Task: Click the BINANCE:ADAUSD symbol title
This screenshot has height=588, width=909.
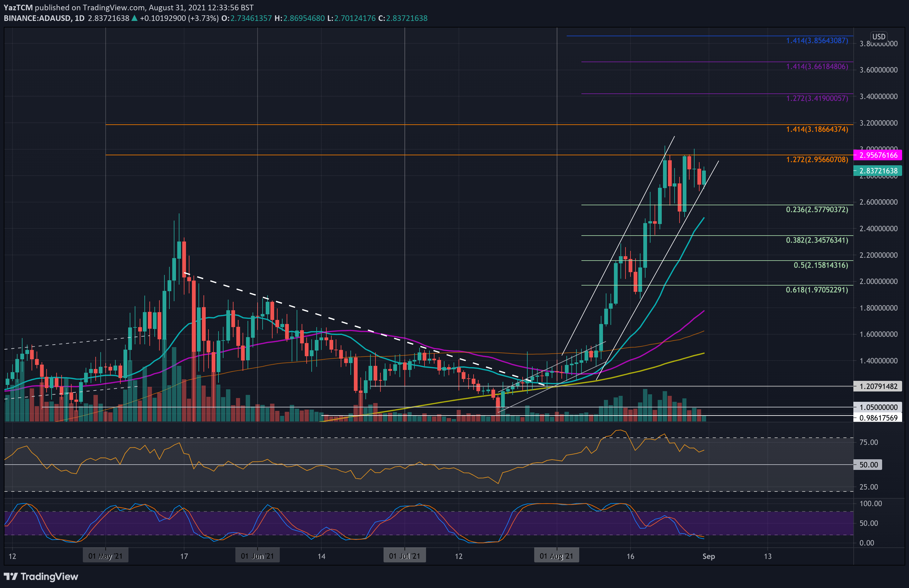Action: tap(37, 18)
